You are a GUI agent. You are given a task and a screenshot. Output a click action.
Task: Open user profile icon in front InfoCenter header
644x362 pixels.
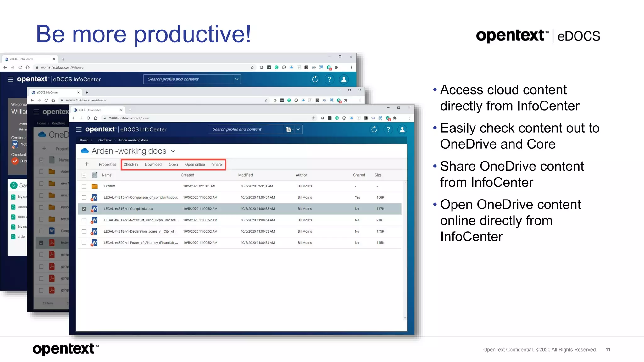[402, 129]
